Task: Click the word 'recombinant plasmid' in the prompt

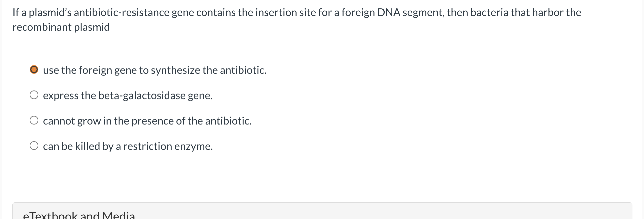Action: 61,27
